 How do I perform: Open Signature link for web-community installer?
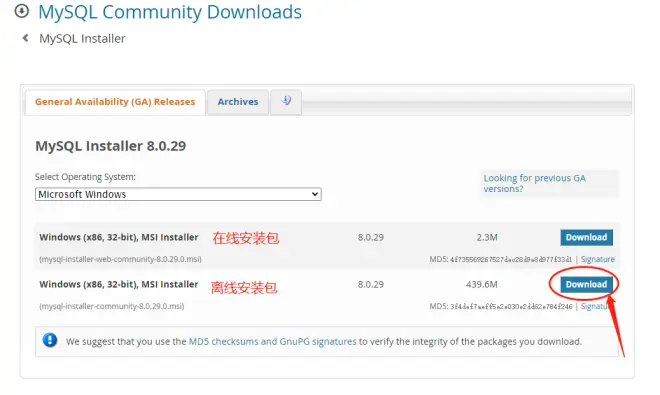tap(598, 259)
